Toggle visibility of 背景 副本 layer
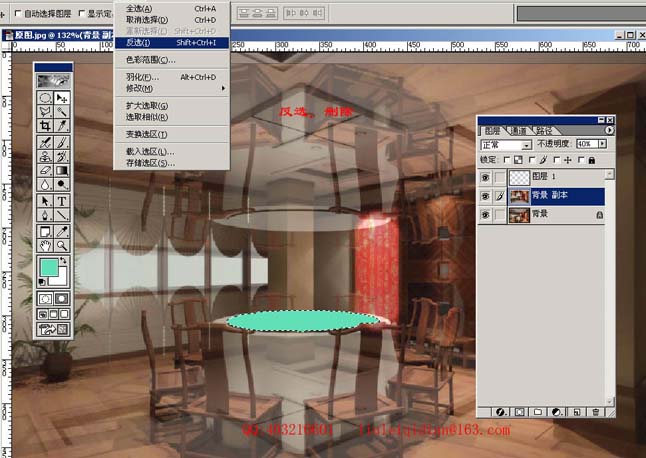 coord(486,196)
